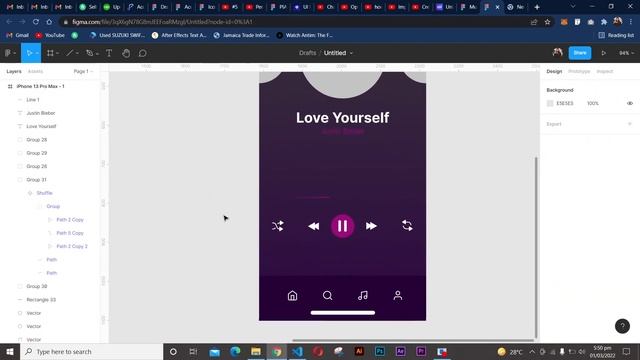640x360 pixels.
Task: Click the home icon in the bottom nav
Action: [x=292, y=296]
